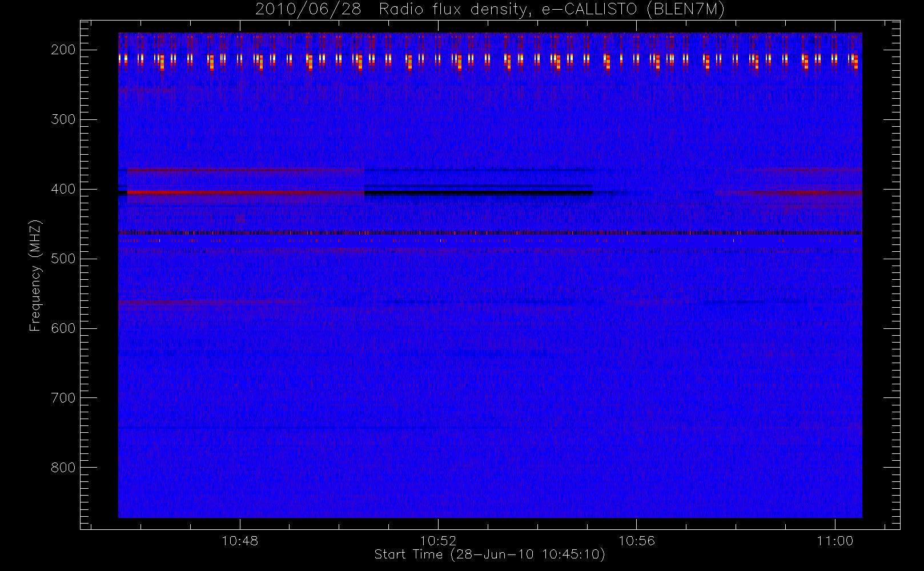Click the 800 frequency tick label
The image size is (924, 571).
pos(63,468)
